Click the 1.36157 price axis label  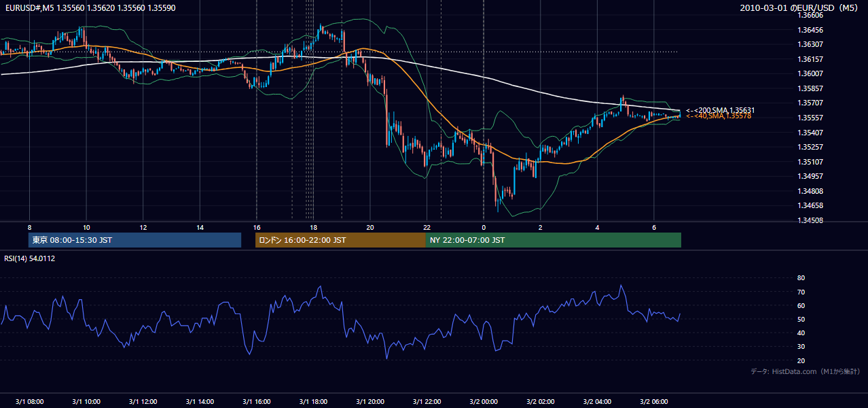click(x=811, y=59)
